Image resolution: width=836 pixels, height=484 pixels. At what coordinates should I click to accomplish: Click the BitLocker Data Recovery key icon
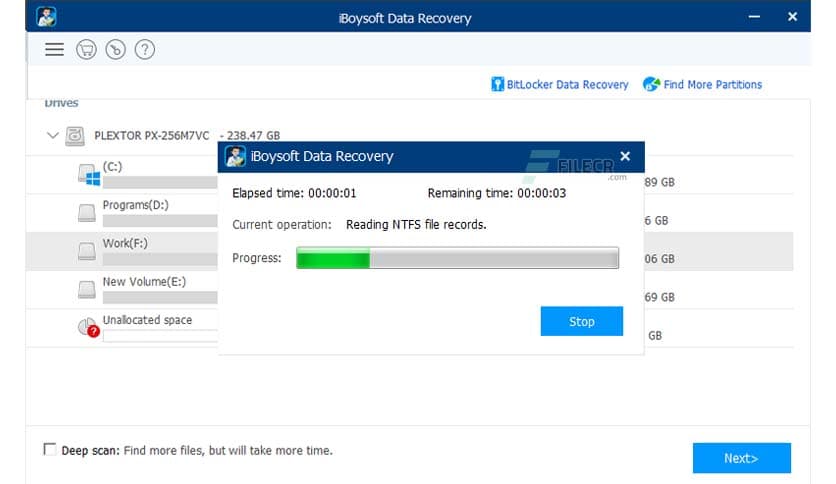(497, 84)
